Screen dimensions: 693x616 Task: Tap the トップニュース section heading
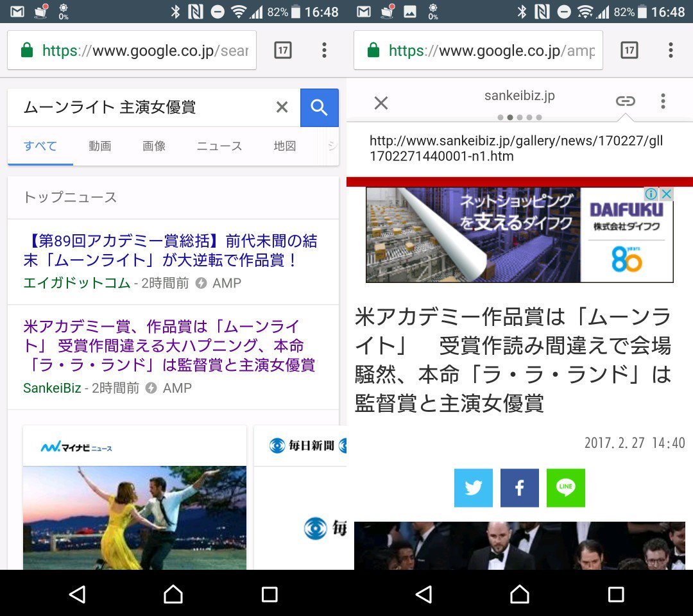70,197
